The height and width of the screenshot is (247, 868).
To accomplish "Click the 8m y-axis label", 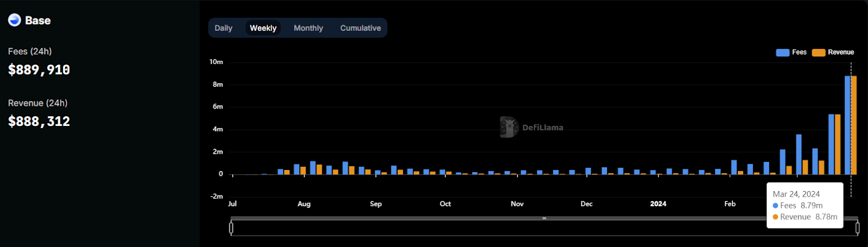I will (x=218, y=84).
